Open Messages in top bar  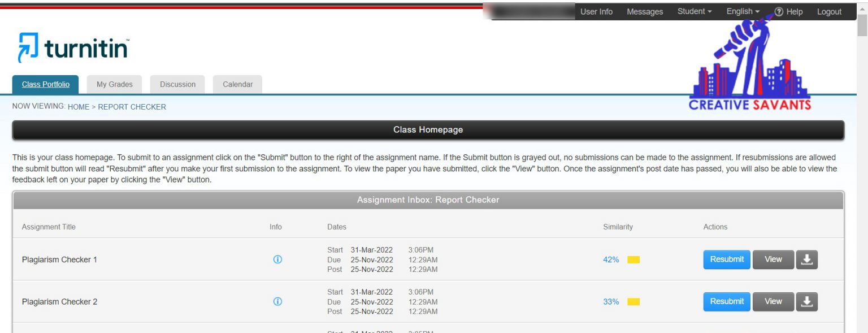point(645,12)
